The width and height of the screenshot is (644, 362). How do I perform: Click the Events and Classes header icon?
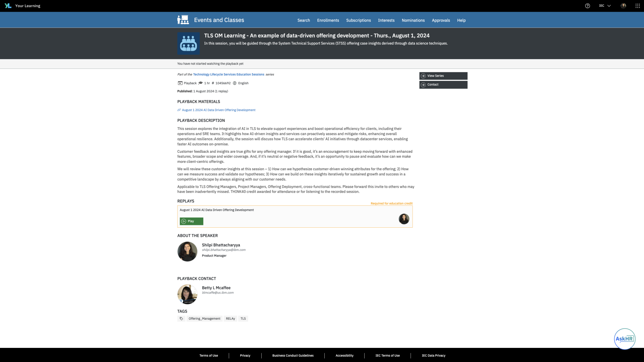[183, 20]
